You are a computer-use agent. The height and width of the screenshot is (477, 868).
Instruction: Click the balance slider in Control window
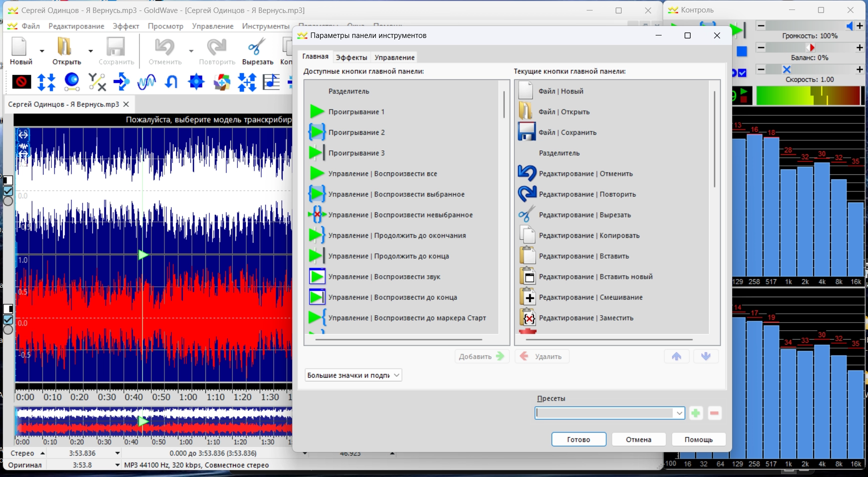pos(810,47)
